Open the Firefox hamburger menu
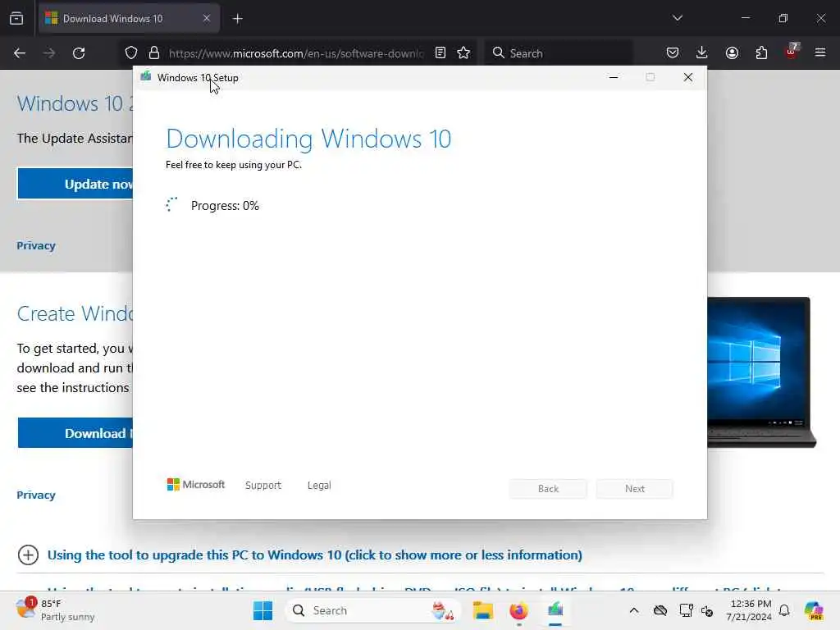 [820, 52]
